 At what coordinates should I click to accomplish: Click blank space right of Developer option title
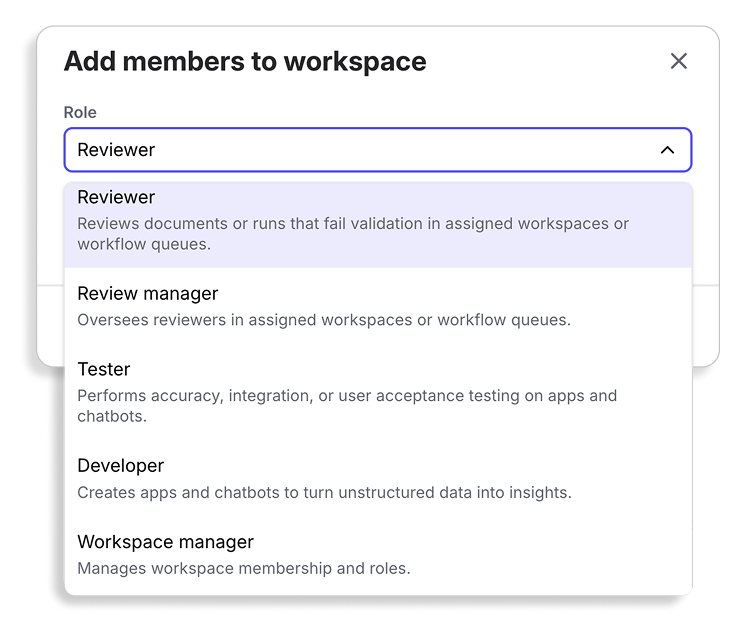[420, 466]
